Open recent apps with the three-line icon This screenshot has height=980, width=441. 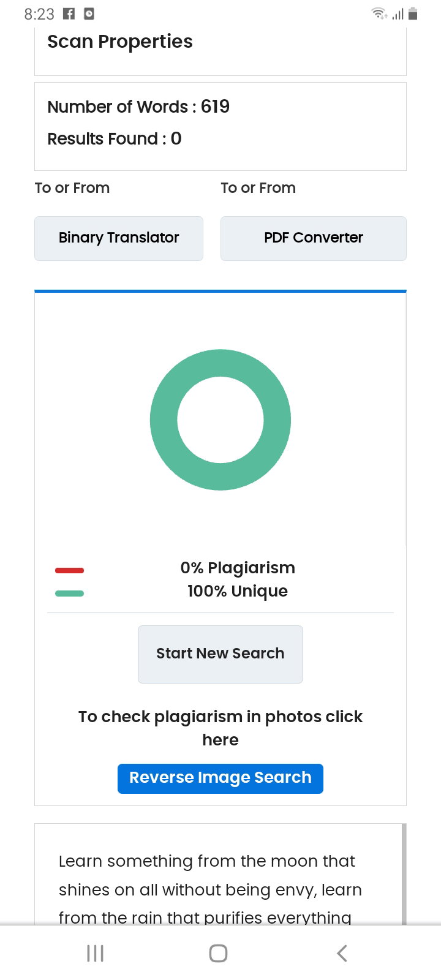pos(95,953)
